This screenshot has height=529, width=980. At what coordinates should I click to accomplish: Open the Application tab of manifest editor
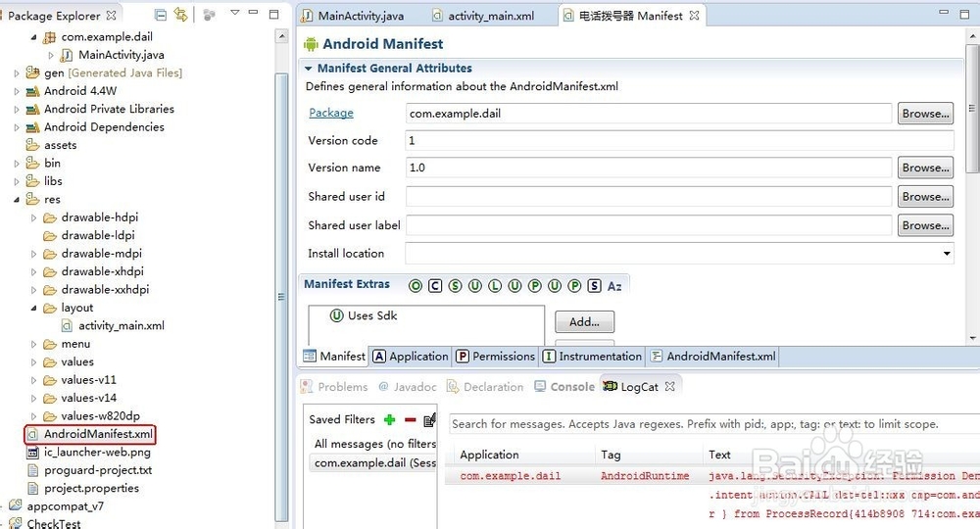[x=411, y=356]
